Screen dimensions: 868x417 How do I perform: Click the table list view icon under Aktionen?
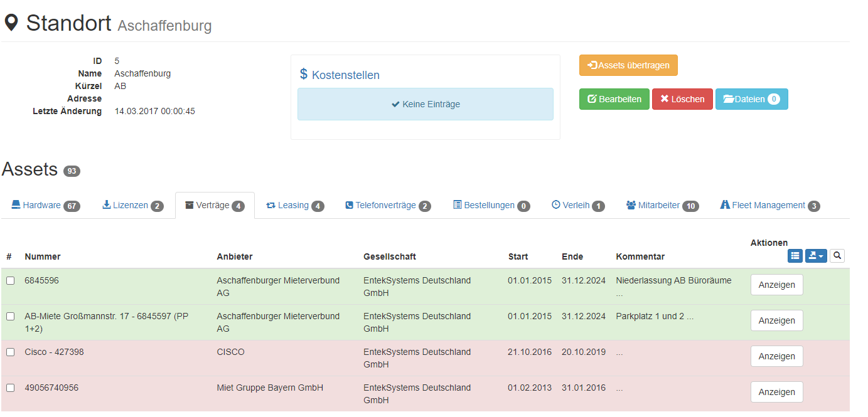[x=795, y=256]
